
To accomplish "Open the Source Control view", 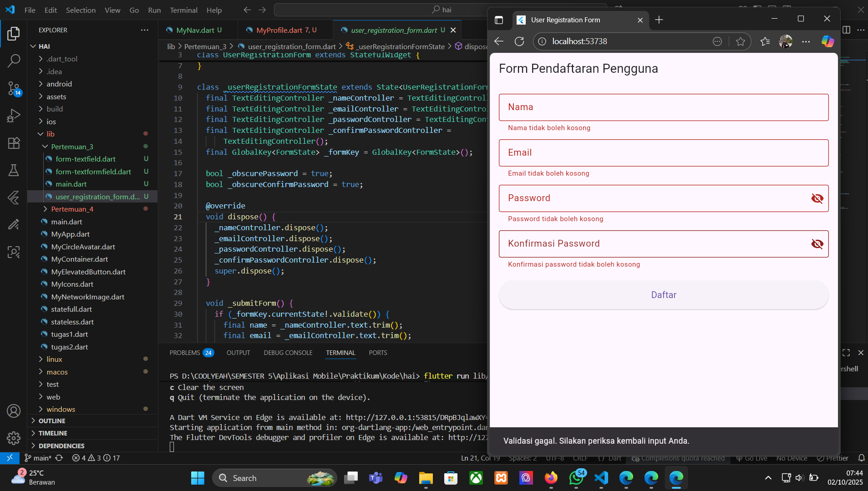I will pos(14,88).
